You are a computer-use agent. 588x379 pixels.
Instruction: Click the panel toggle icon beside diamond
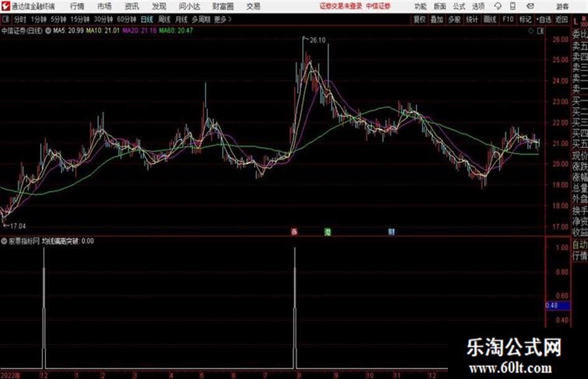540,31
